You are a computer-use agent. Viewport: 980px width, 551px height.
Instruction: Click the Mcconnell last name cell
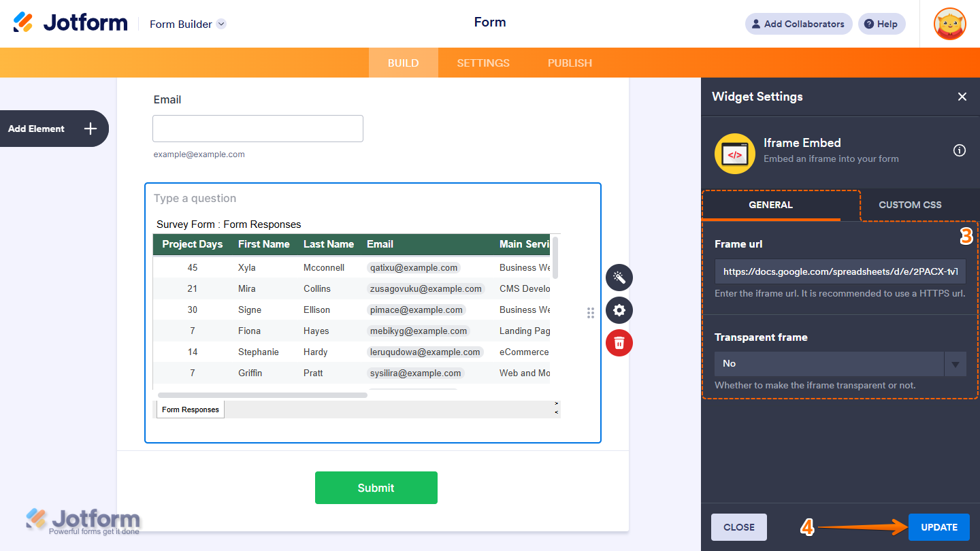324,268
